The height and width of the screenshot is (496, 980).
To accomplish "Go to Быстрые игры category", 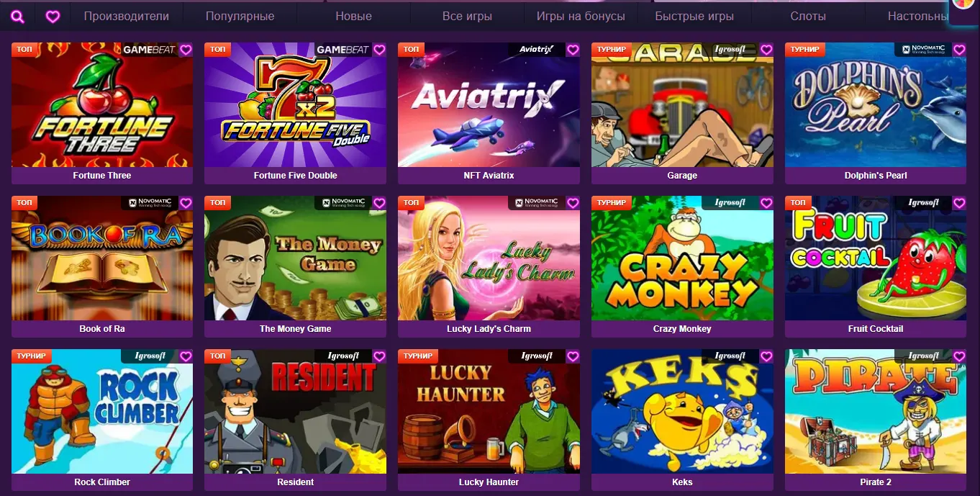I will [694, 16].
